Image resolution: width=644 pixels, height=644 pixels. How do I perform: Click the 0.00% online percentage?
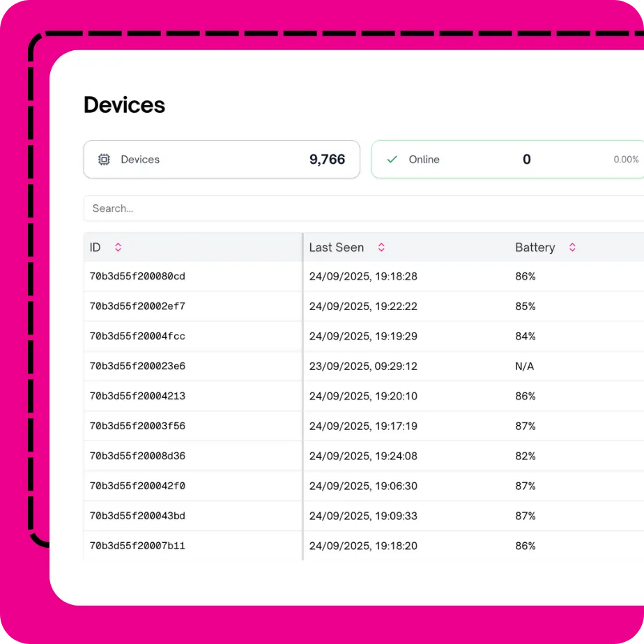626,160
